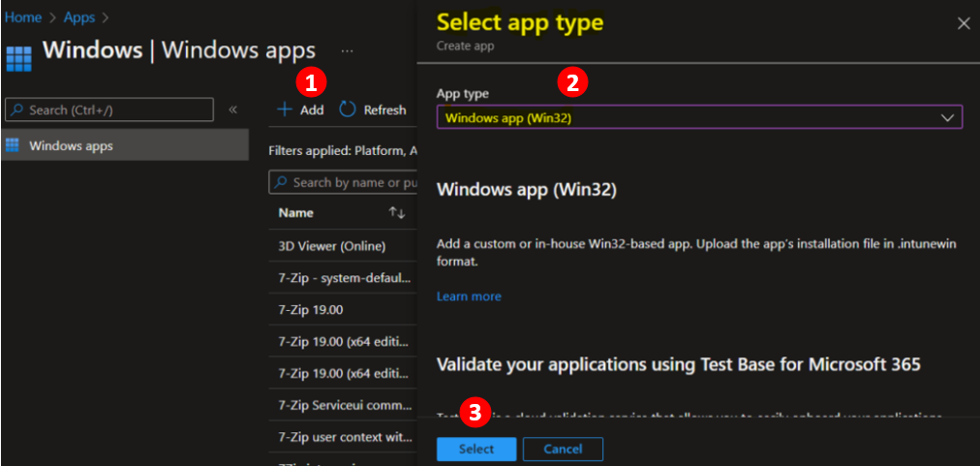The width and height of the screenshot is (980, 466).
Task: Click the Windows apps sidebar grid icon
Action: (12, 145)
